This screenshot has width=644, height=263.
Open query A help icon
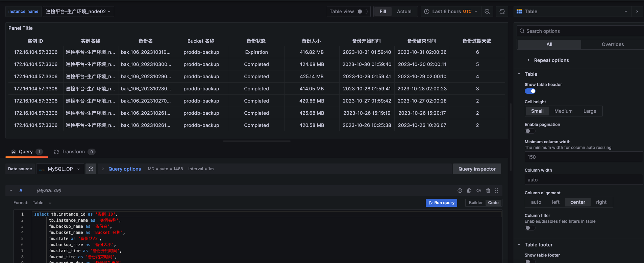[x=460, y=191]
